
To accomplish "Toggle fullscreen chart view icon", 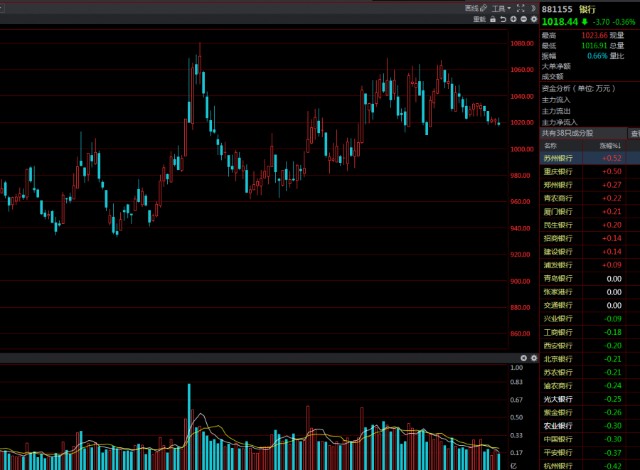I will click(x=517, y=7).
